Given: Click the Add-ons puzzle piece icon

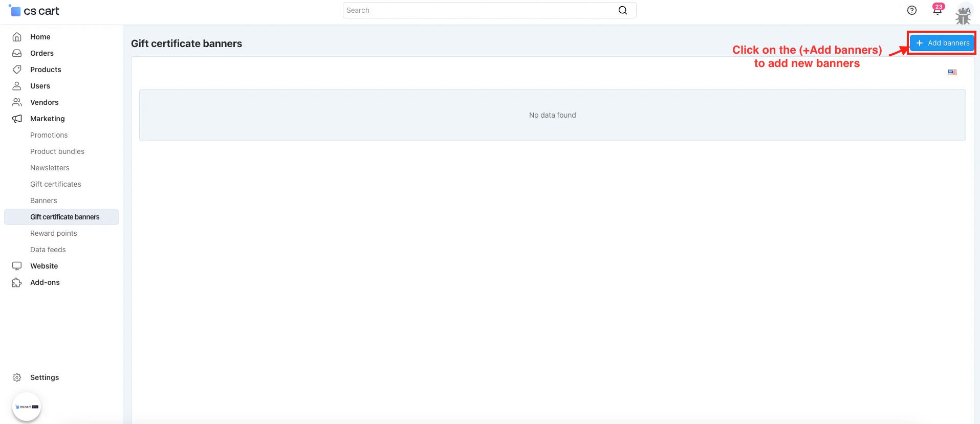Looking at the screenshot, I should 17,282.
